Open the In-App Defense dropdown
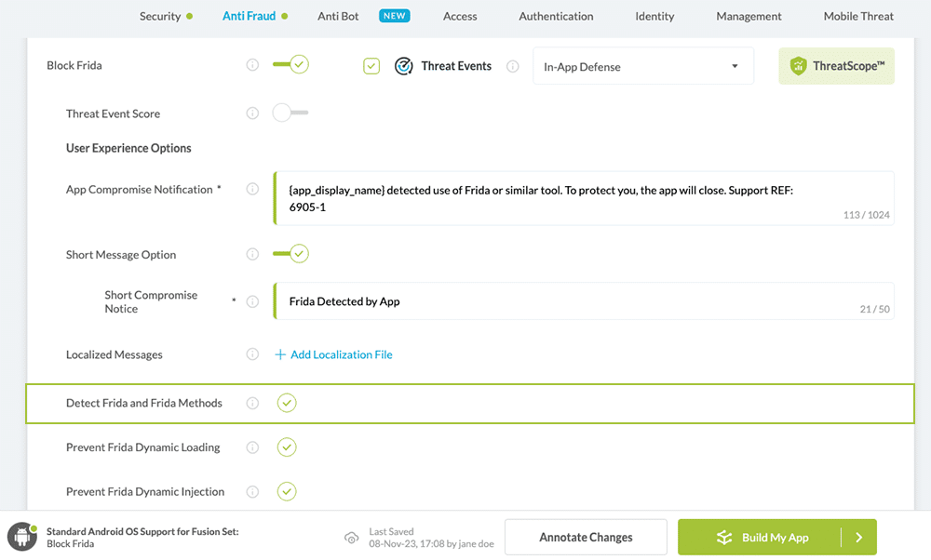The height and width of the screenshot is (560, 931). coord(642,67)
